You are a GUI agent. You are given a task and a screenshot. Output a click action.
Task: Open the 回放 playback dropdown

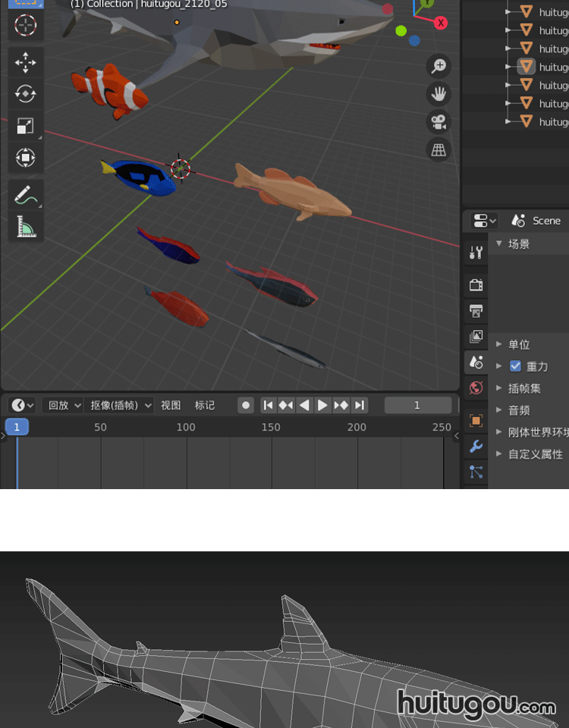click(x=63, y=406)
